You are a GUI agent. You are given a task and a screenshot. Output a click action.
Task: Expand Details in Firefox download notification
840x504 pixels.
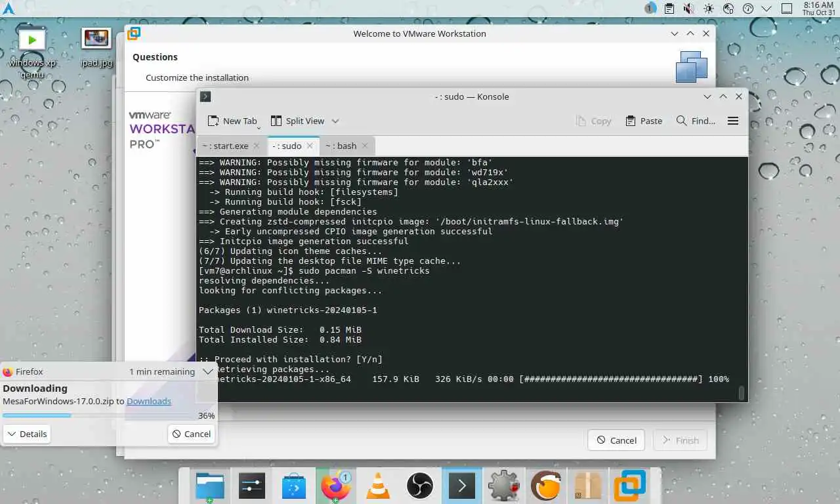pyautogui.click(x=26, y=434)
